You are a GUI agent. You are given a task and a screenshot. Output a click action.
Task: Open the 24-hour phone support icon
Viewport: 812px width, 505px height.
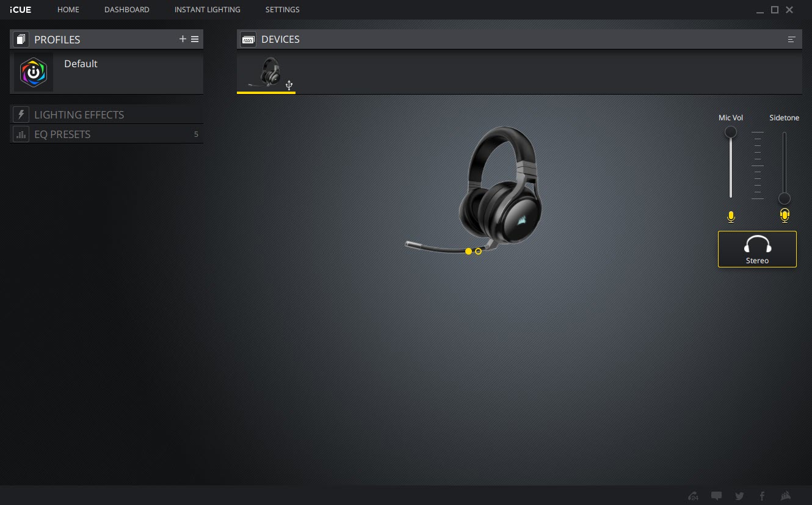coord(693,496)
